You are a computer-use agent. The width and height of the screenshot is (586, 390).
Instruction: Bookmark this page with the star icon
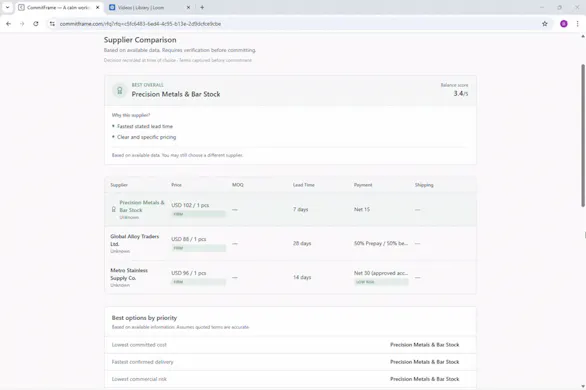tap(545, 24)
